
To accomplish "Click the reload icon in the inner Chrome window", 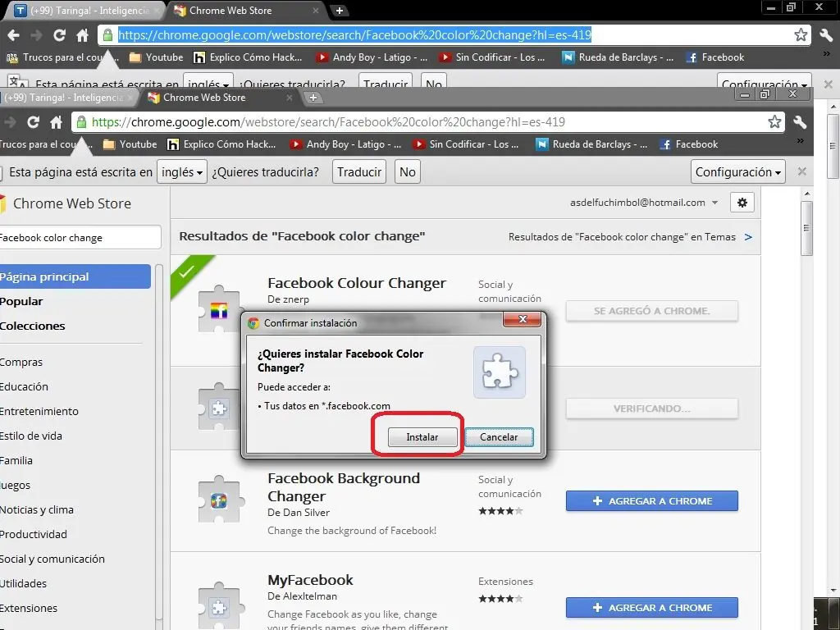I will click(x=33, y=122).
